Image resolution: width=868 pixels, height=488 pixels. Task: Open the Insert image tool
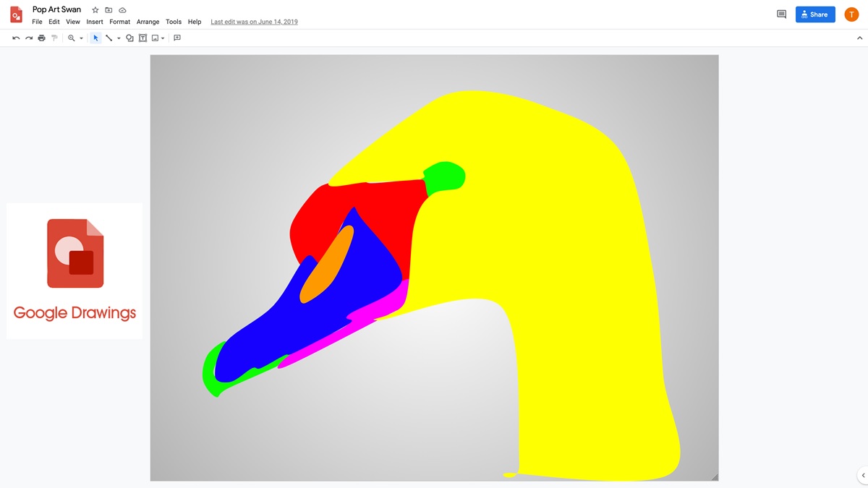coord(154,38)
